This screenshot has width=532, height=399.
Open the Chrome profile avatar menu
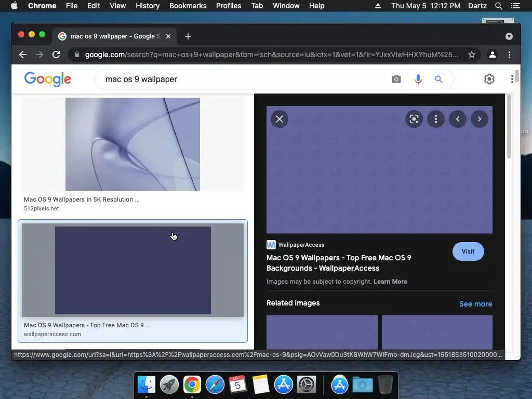click(x=493, y=55)
